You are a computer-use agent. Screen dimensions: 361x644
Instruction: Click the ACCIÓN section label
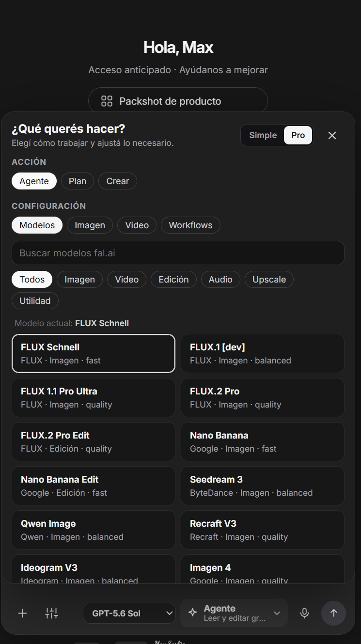point(29,162)
